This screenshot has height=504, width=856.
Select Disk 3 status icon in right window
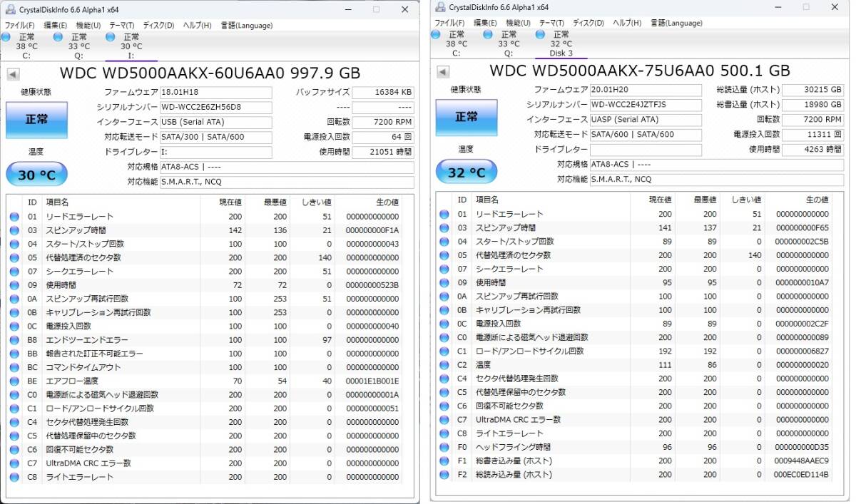point(540,34)
